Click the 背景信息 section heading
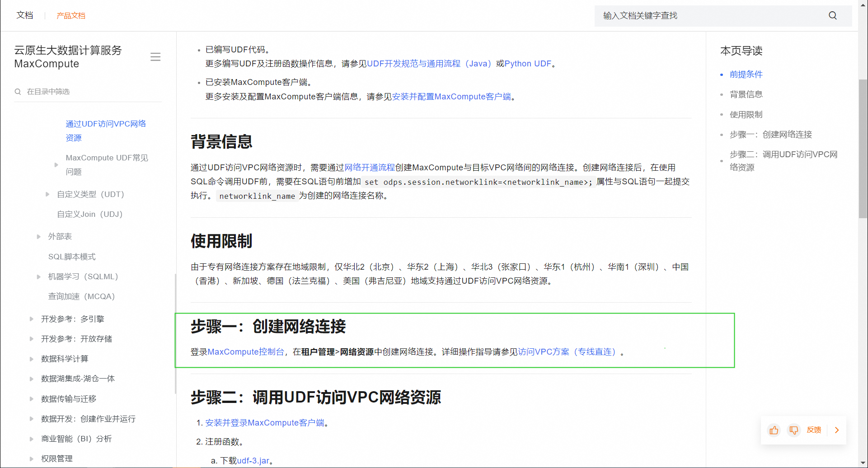The image size is (868, 468). (221, 141)
